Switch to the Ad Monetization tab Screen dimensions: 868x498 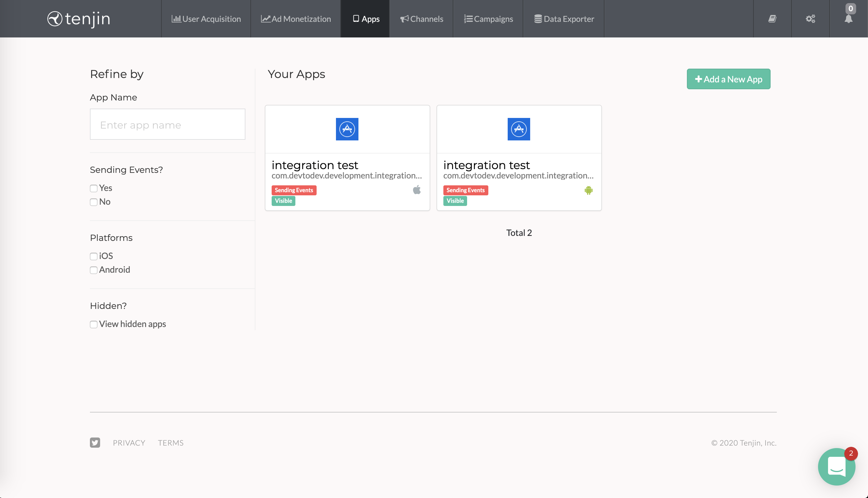295,19
